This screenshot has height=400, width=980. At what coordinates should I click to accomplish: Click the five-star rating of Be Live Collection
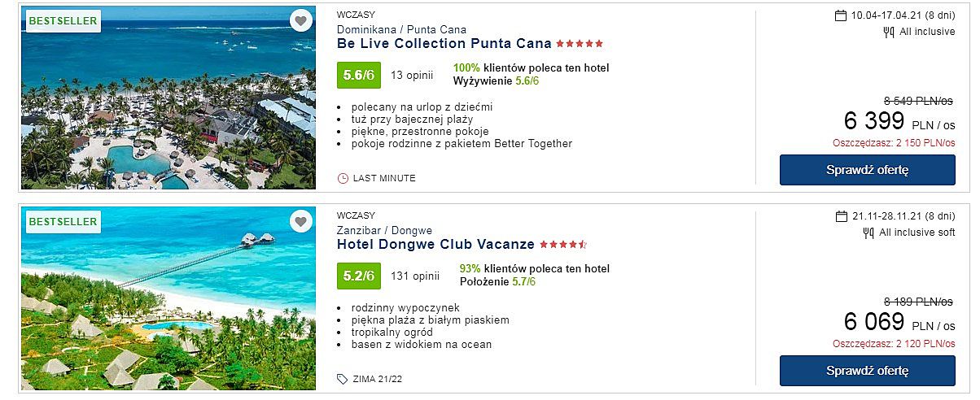580,44
